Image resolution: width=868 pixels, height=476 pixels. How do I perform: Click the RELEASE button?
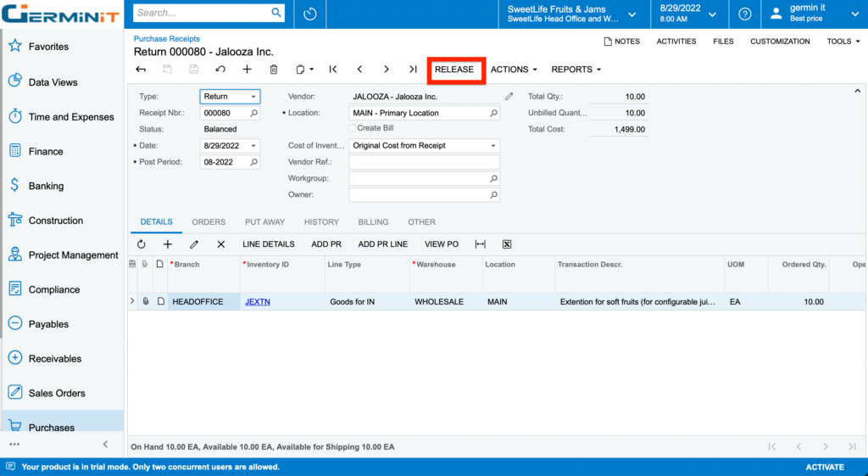point(454,70)
